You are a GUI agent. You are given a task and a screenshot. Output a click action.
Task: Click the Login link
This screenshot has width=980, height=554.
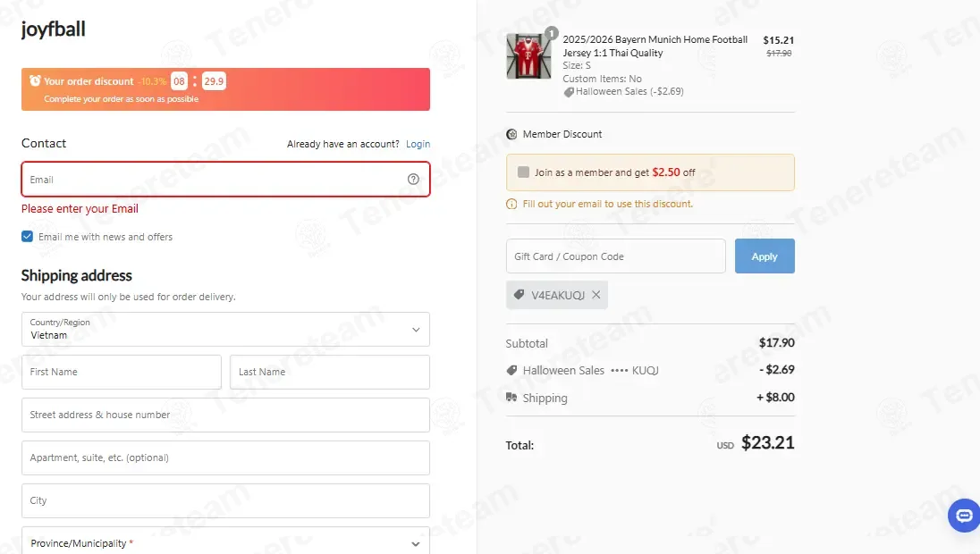click(x=418, y=144)
